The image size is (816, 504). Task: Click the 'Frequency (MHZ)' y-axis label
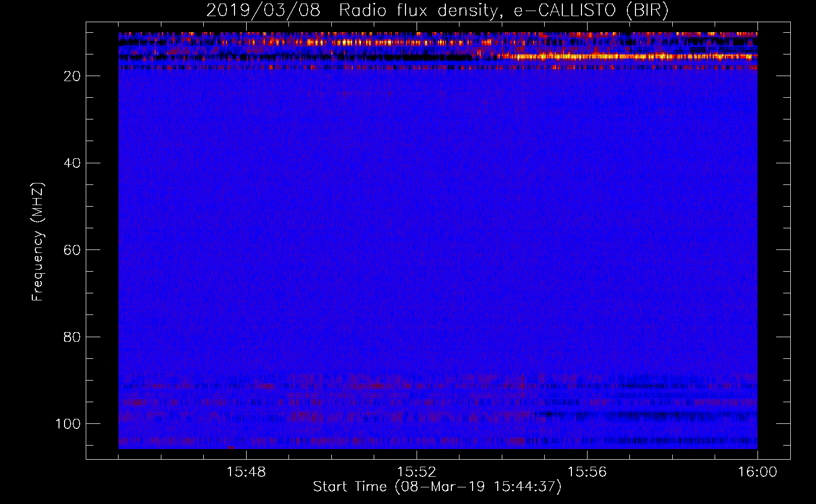(x=38, y=242)
